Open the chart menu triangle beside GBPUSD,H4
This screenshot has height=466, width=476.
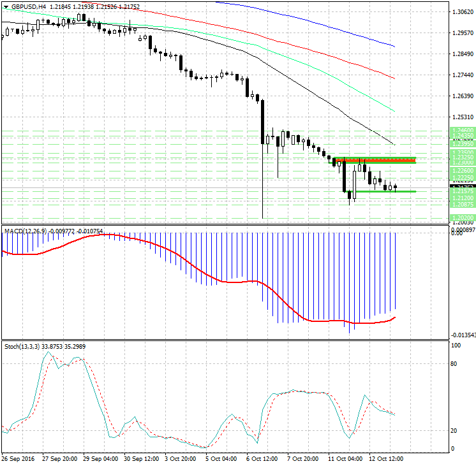(x=6, y=6)
